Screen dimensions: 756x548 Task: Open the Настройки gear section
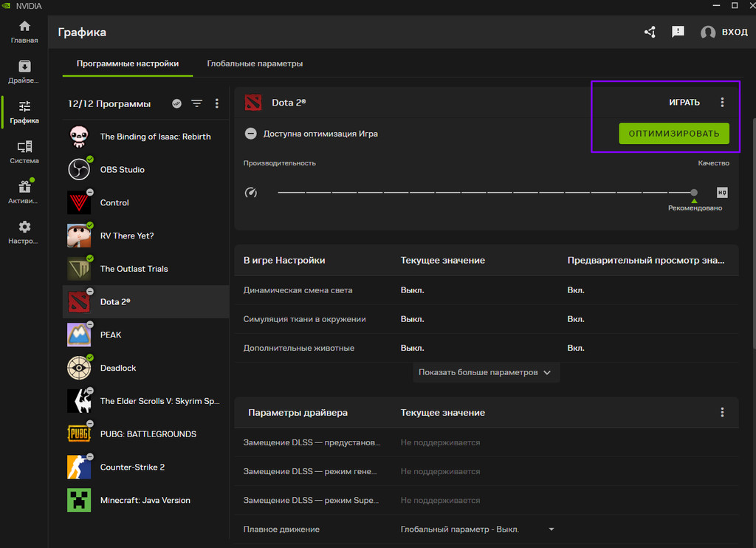(24, 232)
